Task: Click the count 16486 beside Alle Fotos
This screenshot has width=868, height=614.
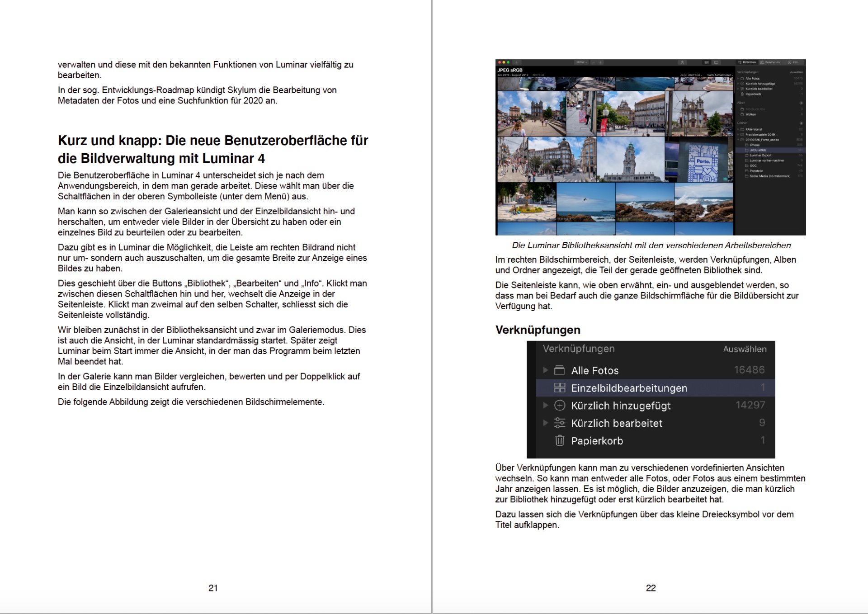Action: click(749, 370)
